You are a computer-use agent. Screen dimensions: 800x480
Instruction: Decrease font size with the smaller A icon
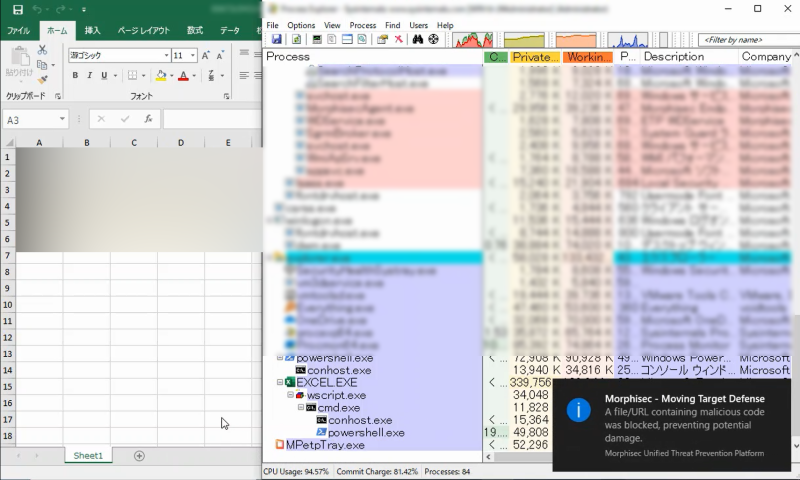(x=220, y=56)
